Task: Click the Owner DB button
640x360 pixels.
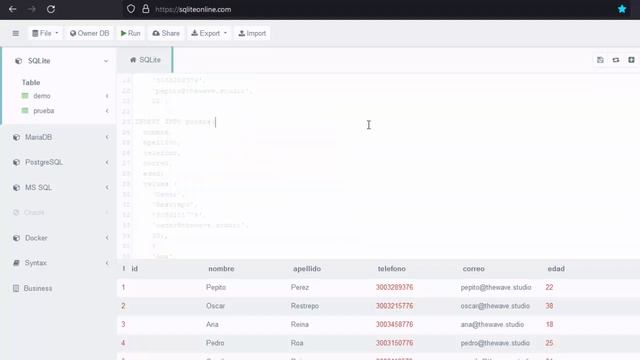Action: click(89, 33)
